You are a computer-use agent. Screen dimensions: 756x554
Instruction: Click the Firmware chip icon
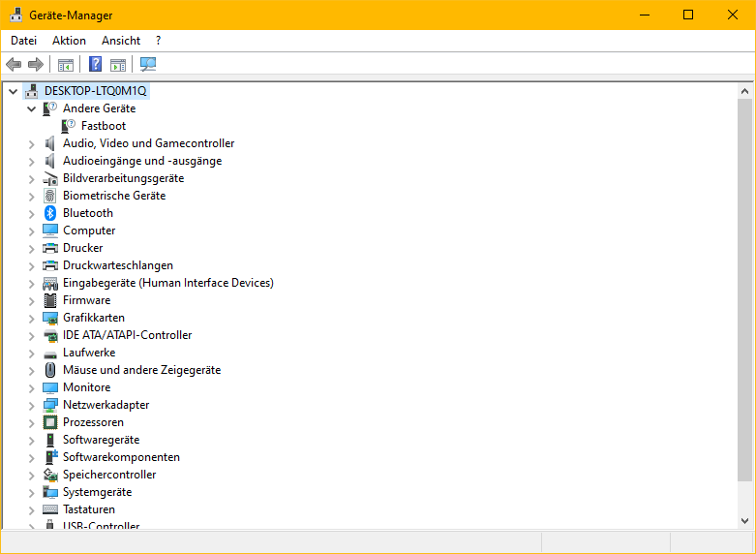click(x=50, y=300)
